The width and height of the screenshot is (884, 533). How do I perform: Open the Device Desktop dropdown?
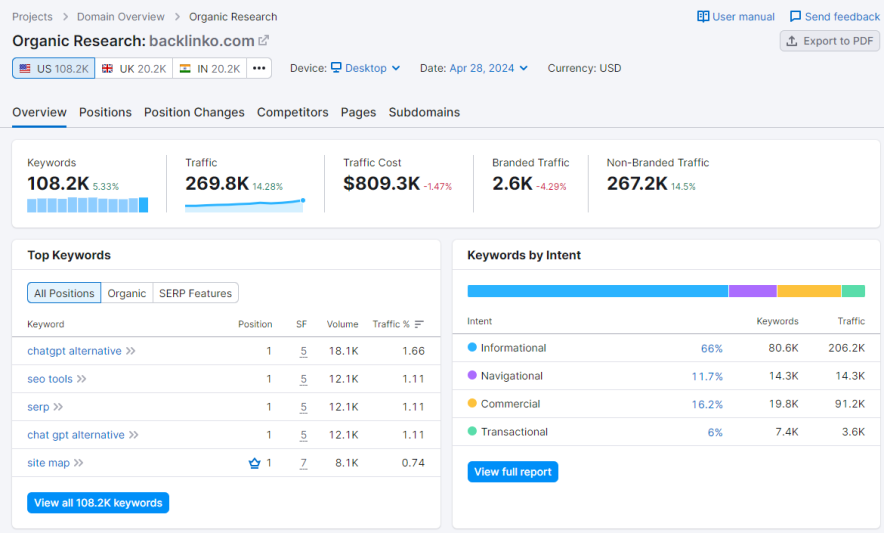pyautogui.click(x=365, y=68)
